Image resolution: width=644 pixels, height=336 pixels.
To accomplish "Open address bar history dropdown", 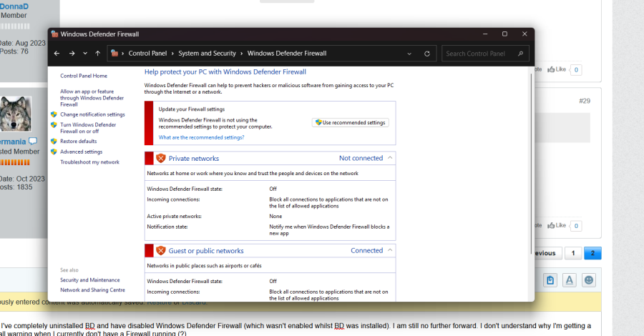I will coord(409,54).
